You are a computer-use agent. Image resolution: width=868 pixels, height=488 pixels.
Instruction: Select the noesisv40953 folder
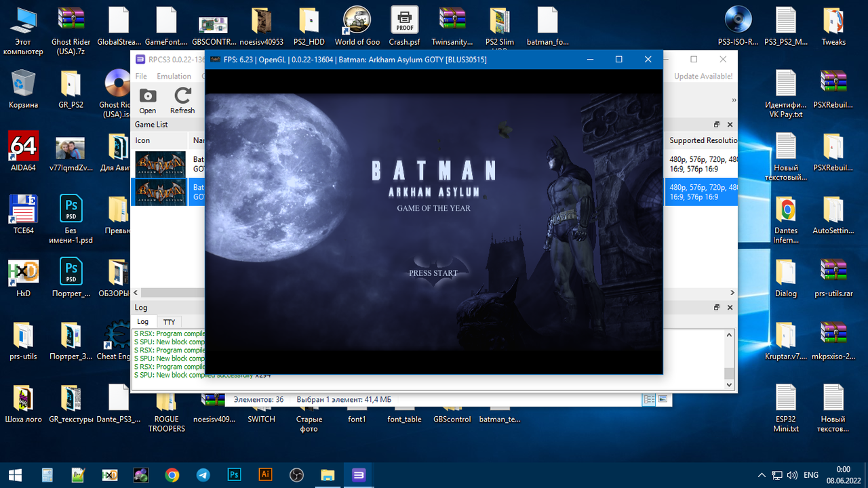pos(261,26)
